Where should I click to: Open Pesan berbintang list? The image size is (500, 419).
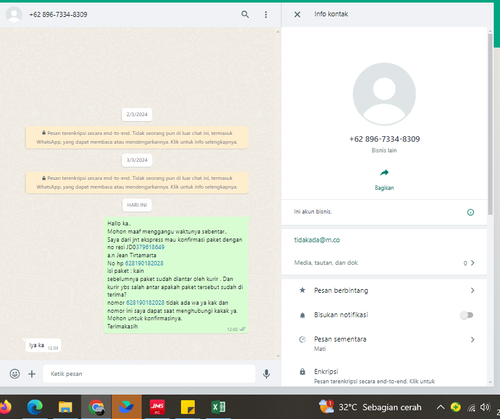tap(384, 290)
